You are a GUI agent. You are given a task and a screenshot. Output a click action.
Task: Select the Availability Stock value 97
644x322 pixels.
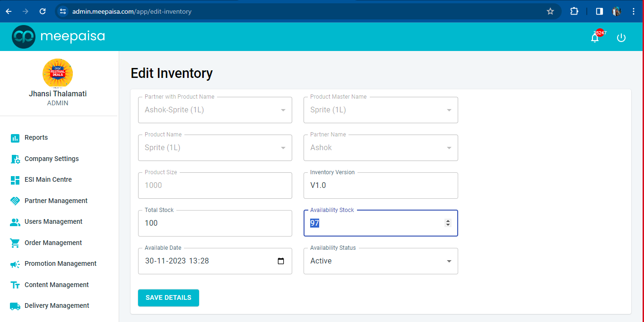315,223
